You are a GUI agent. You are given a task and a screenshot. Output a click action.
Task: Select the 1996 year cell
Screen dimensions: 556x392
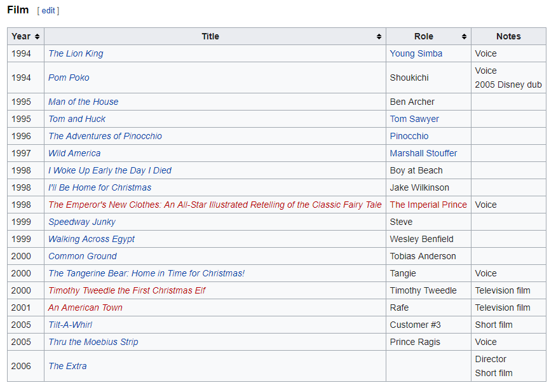[25, 136]
